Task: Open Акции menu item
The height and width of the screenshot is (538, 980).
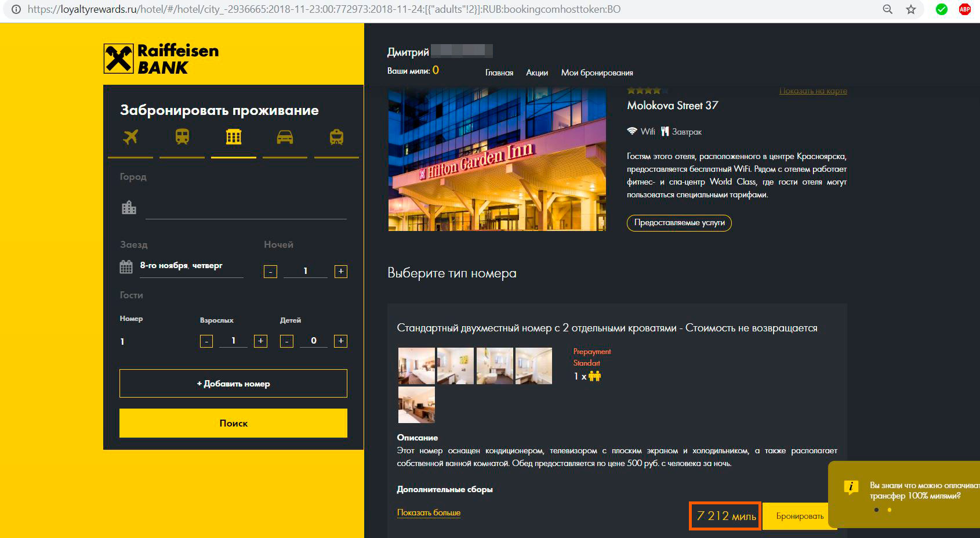Action: point(537,73)
